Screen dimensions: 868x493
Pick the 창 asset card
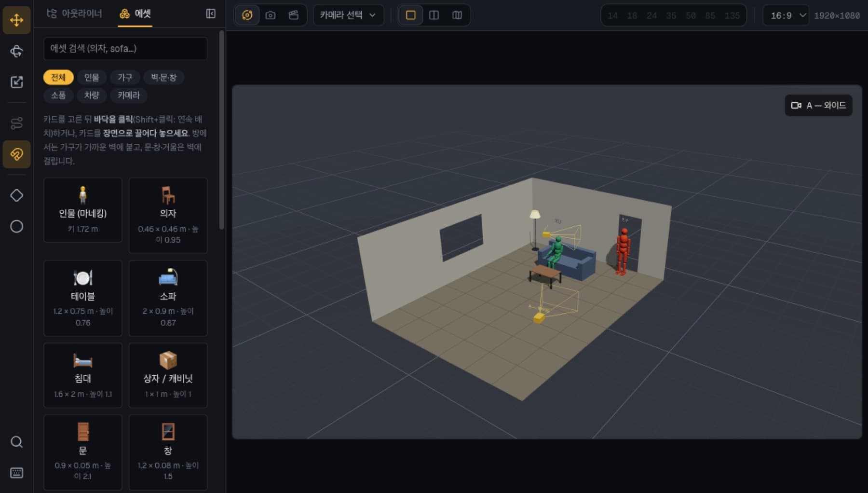tap(168, 452)
